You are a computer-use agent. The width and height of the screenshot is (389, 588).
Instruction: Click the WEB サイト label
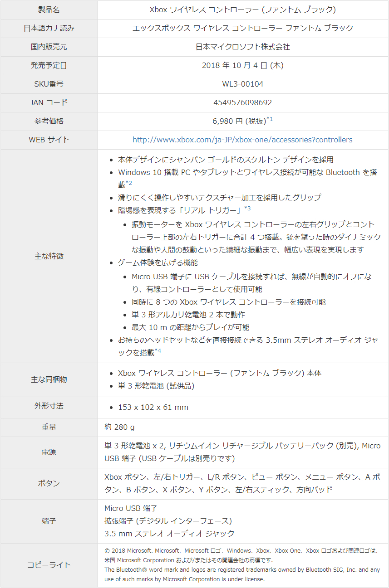(49, 140)
